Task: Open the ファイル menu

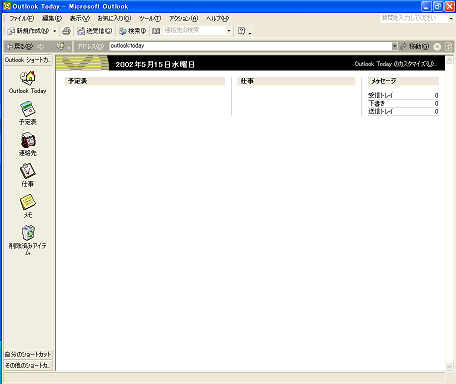Action: (22, 19)
